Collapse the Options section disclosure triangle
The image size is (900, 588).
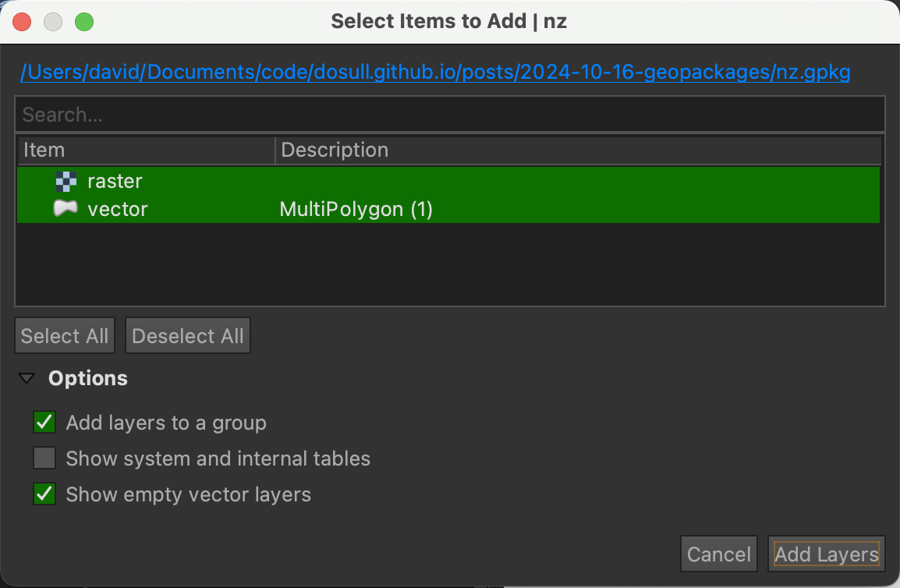[27, 379]
